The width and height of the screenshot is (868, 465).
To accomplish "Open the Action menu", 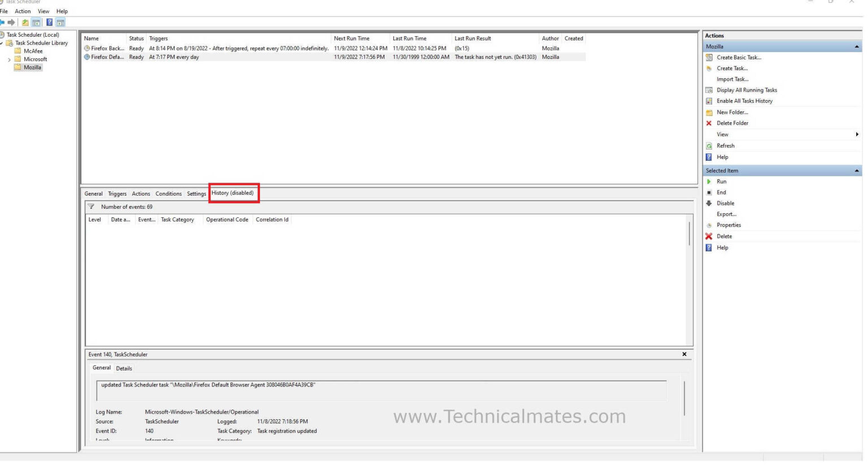I will click(22, 11).
